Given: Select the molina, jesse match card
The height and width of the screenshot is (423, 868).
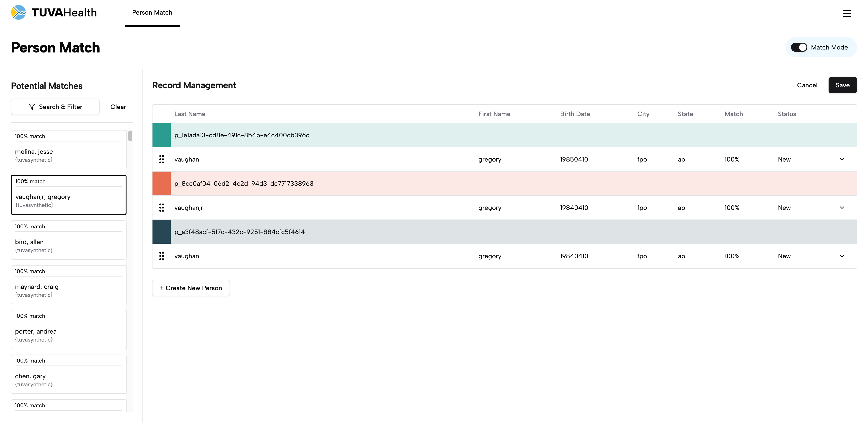Looking at the screenshot, I should (x=69, y=150).
